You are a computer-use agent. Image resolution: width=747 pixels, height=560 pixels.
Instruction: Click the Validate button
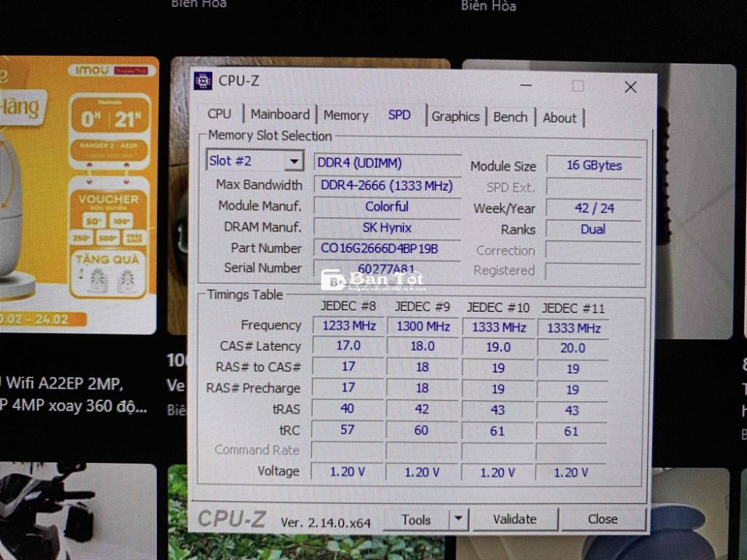coord(515,519)
